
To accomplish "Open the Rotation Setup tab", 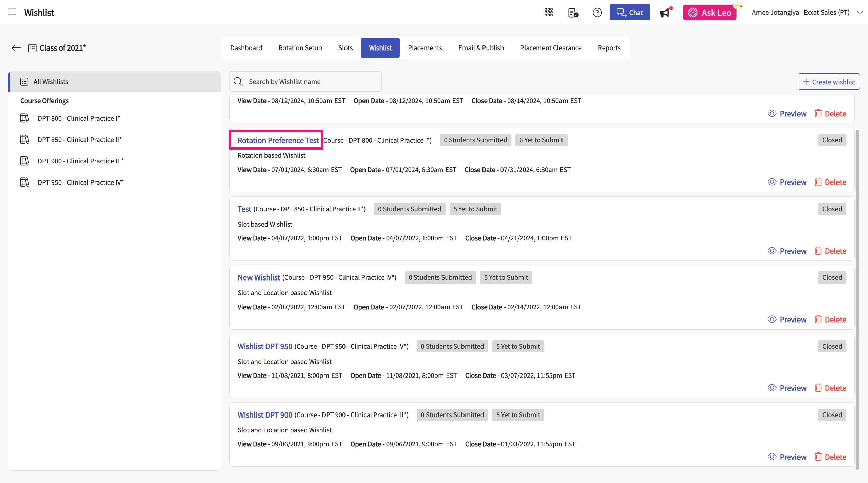I will (300, 48).
